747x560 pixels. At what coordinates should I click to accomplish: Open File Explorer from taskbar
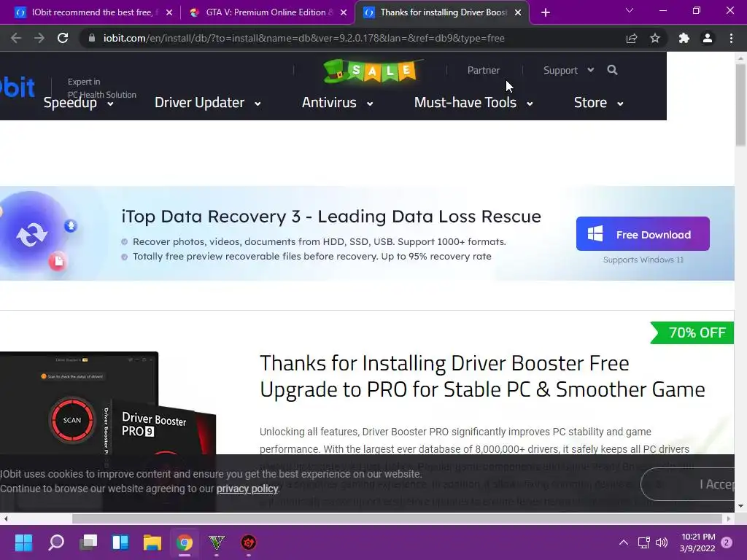pyautogui.click(x=152, y=542)
